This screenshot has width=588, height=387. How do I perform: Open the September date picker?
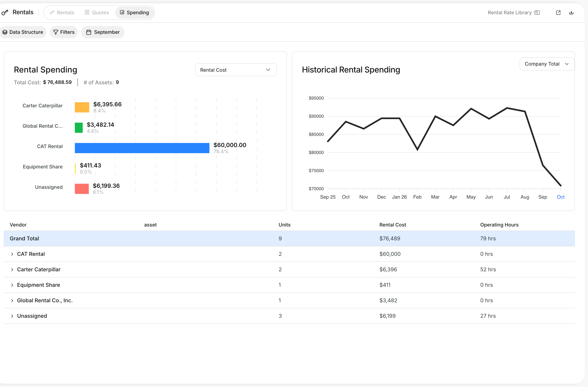click(x=103, y=32)
